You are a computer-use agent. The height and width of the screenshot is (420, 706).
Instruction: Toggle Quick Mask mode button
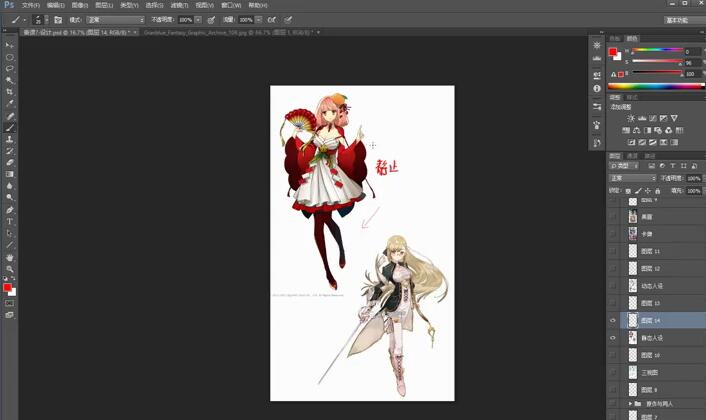click(x=9, y=304)
